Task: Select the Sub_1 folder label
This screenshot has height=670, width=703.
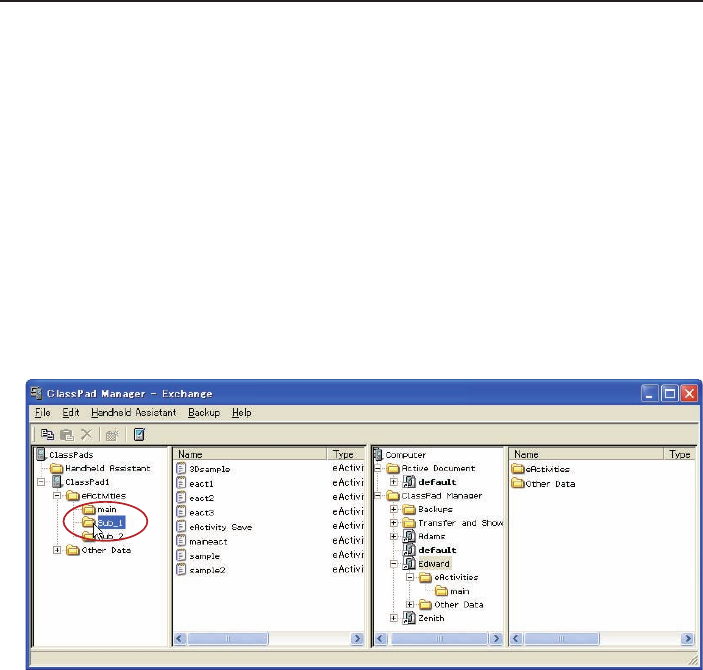Action: coord(110,523)
